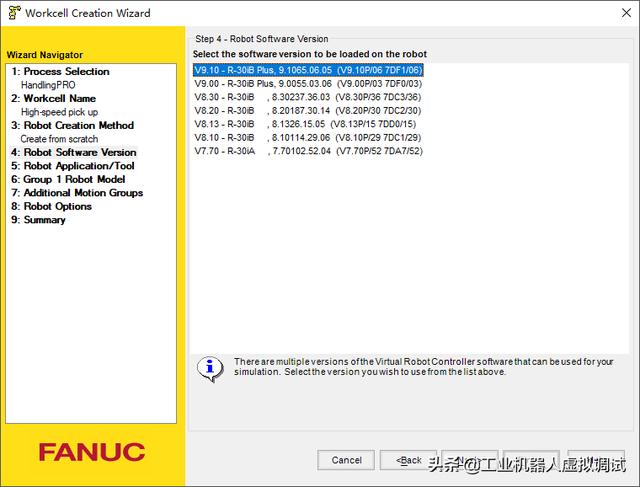Go to step 2 Workcell Name
This screenshot has height=487, width=640.
(53, 98)
